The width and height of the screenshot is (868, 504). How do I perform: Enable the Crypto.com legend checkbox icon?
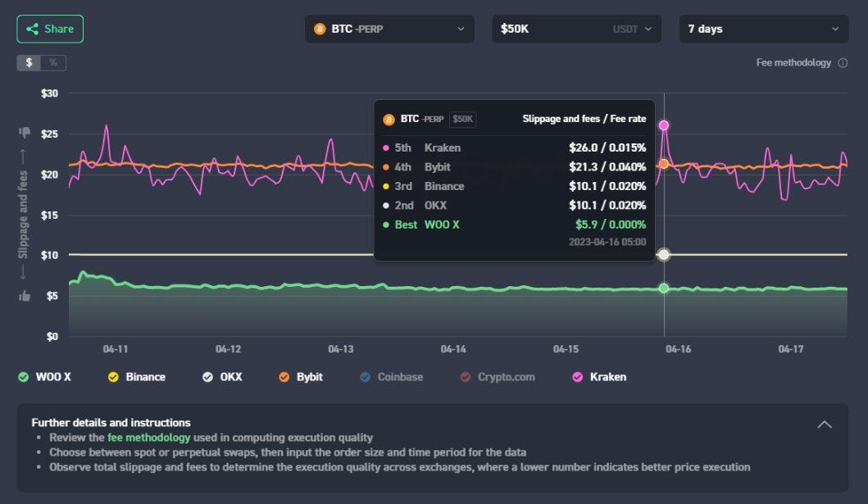(x=466, y=377)
